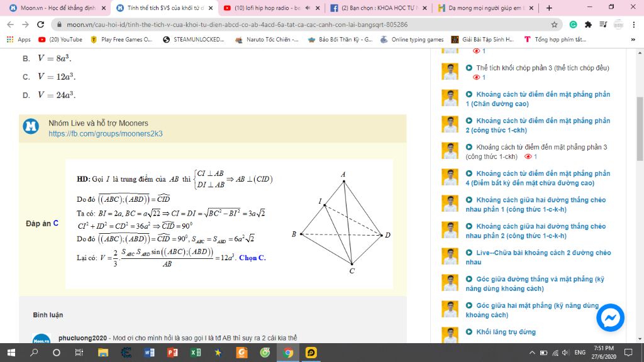Mute the lofi hip hop radio tab audio
Viewport: 644px width, 362px height.
click(308, 8)
